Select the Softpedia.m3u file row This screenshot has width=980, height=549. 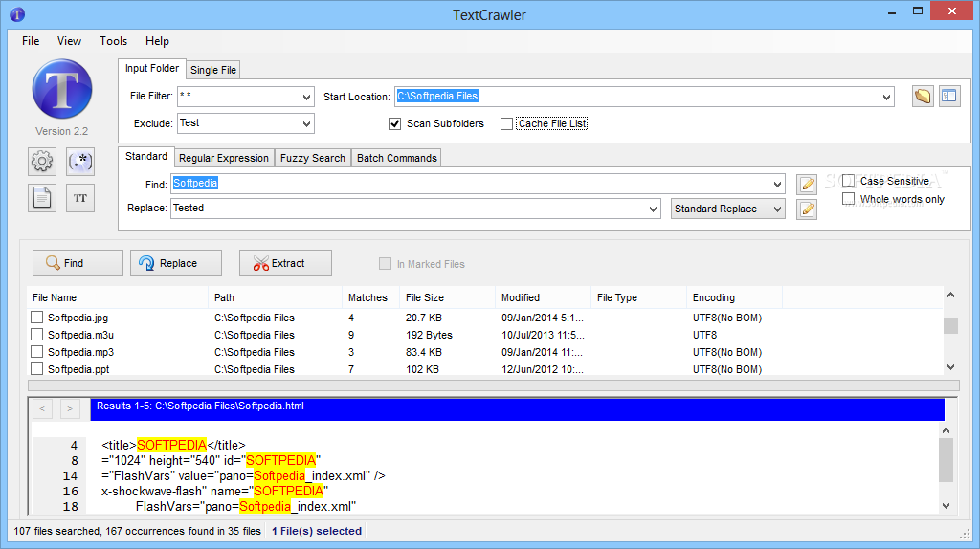(x=485, y=335)
